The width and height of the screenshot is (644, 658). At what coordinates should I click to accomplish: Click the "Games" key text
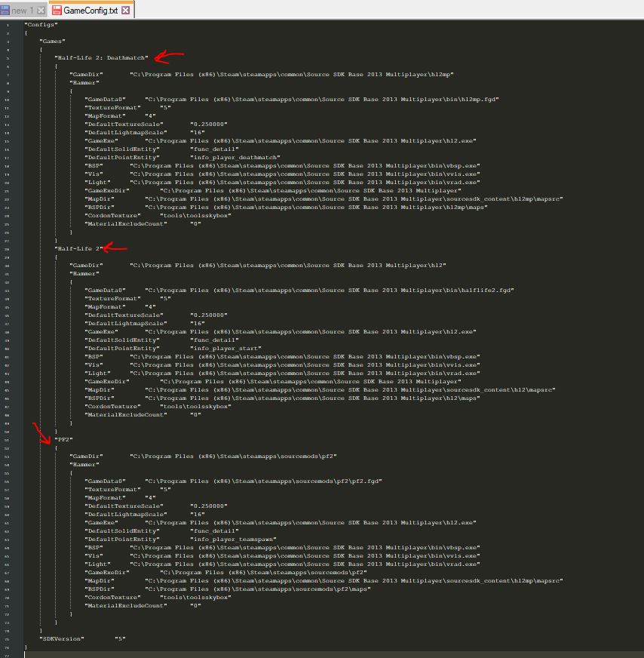[x=52, y=41]
